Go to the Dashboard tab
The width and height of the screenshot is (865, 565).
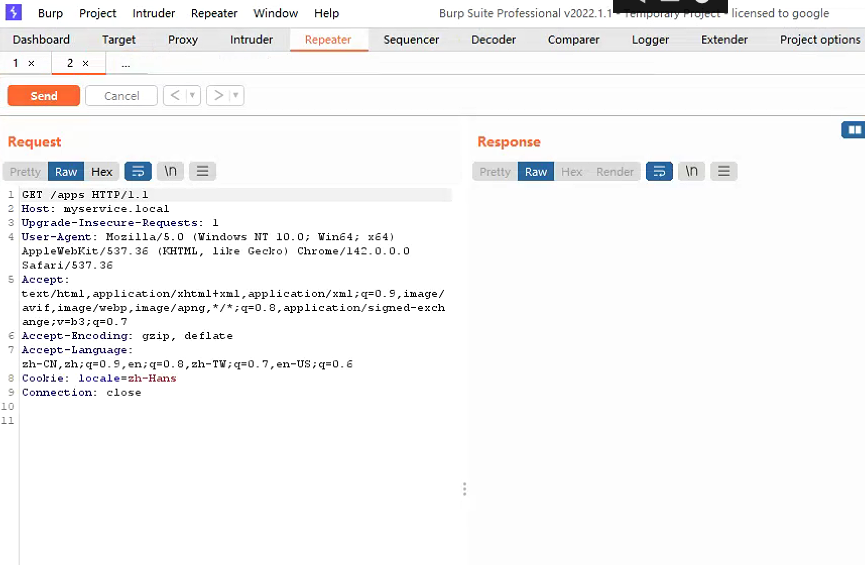(x=41, y=40)
